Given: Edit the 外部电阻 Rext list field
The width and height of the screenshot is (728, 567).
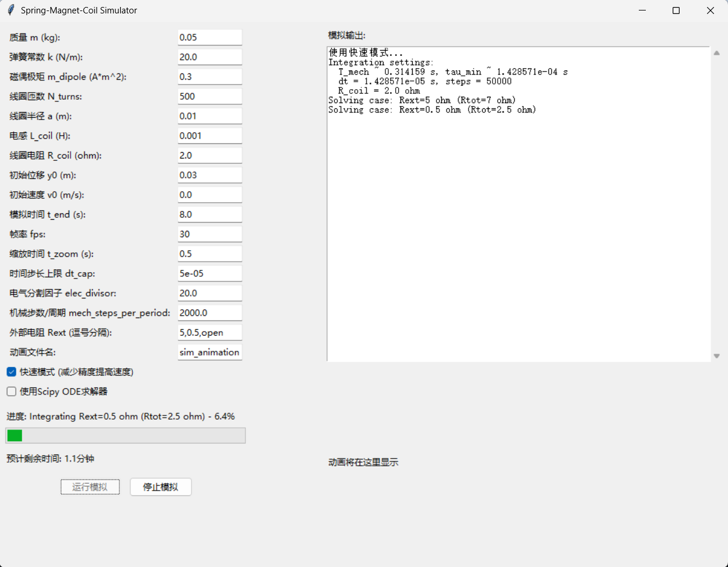Looking at the screenshot, I should point(210,333).
